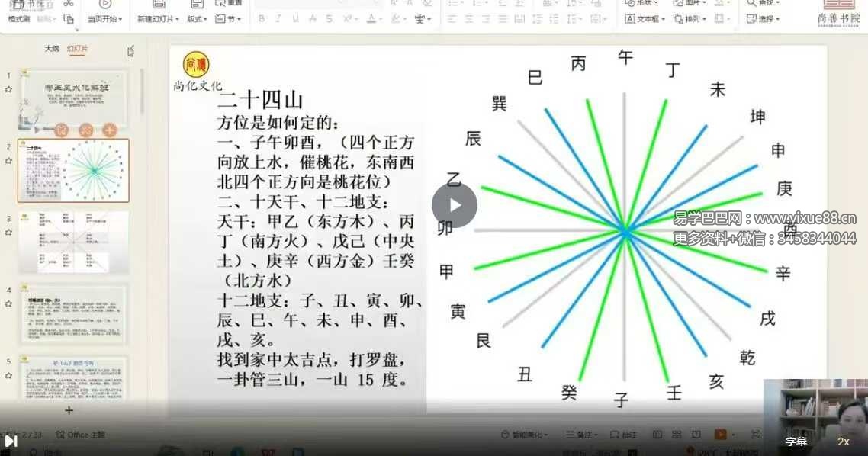Click the add slide plus icon
Image resolution: width=868 pixels, height=456 pixels.
[x=69, y=410]
